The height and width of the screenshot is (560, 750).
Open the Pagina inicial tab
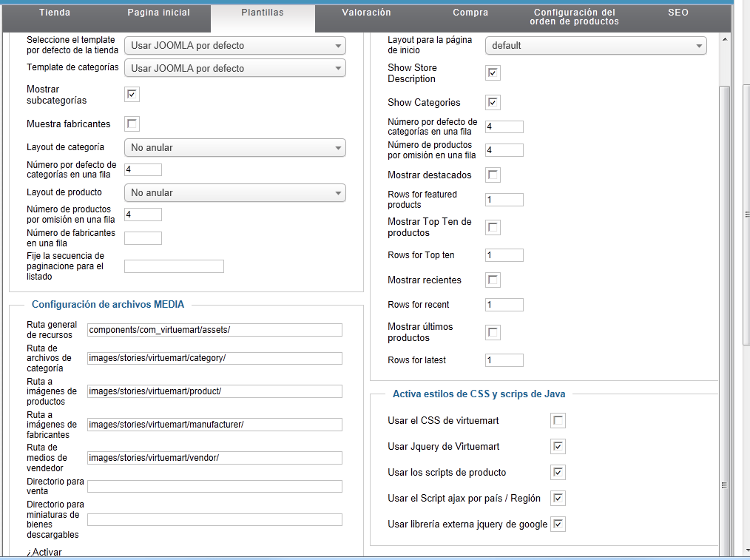[159, 13]
